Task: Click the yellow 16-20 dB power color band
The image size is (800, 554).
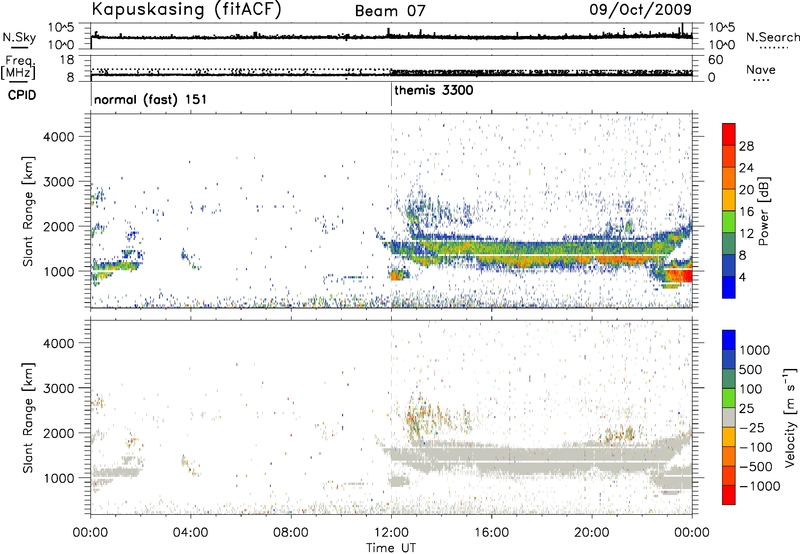Action: 729,200
